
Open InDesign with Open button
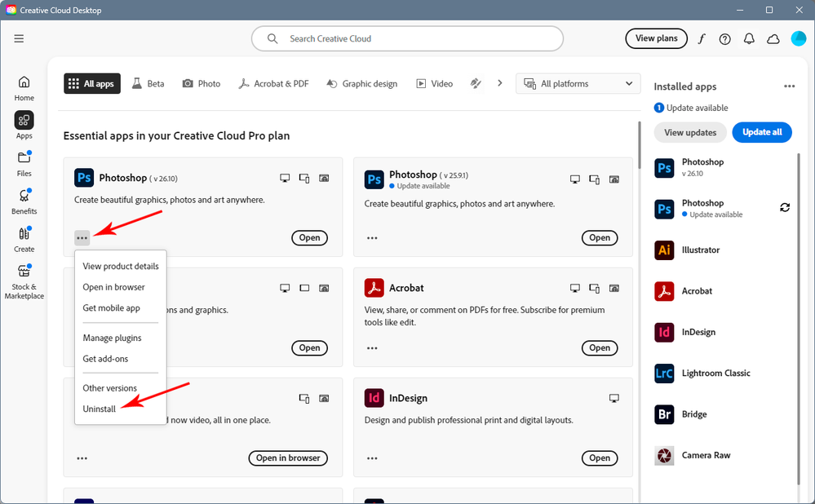[x=600, y=458]
